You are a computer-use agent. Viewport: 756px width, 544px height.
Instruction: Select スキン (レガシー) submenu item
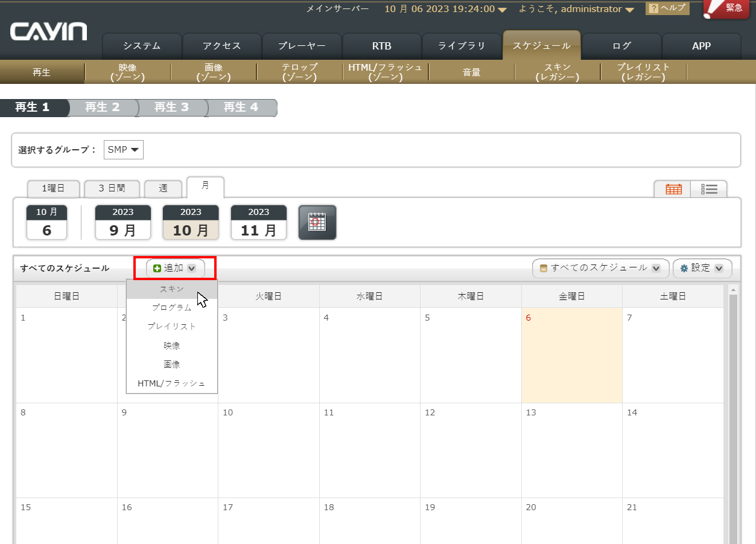[x=557, y=72]
